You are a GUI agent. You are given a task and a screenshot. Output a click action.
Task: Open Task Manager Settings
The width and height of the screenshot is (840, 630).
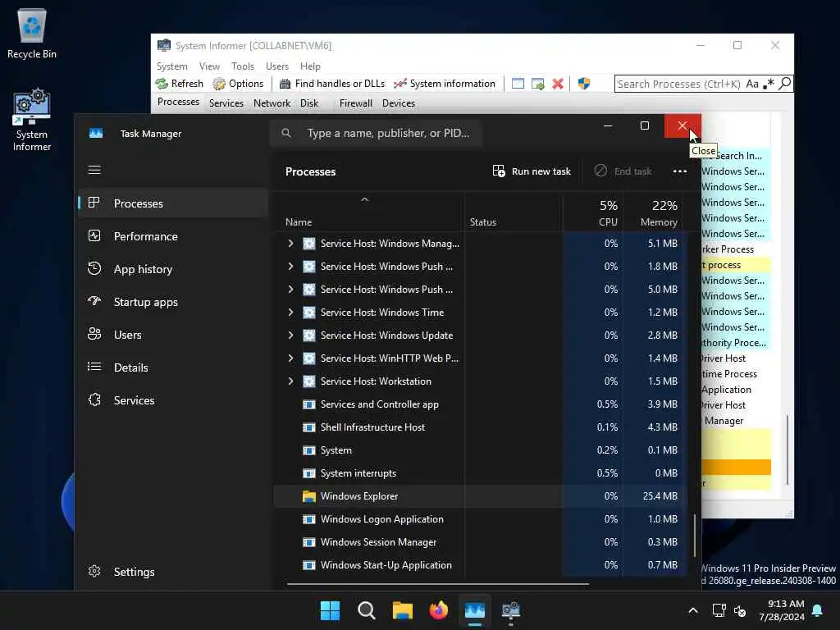[x=172, y=572]
